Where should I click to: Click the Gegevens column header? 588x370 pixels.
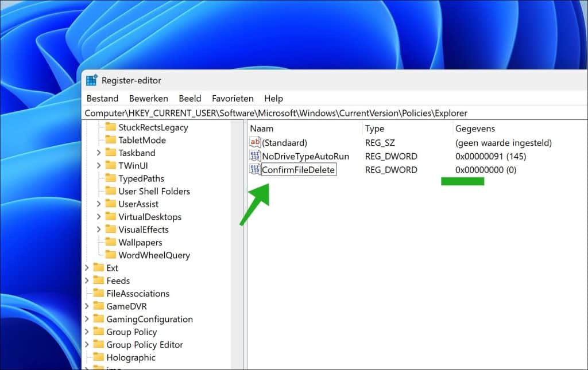click(x=475, y=128)
